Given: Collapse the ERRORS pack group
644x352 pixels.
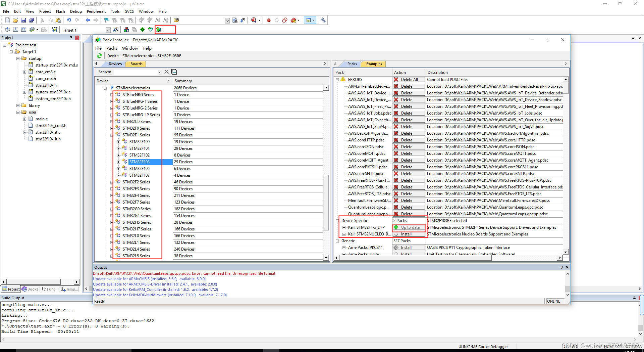Looking at the screenshot, I should [x=337, y=80].
